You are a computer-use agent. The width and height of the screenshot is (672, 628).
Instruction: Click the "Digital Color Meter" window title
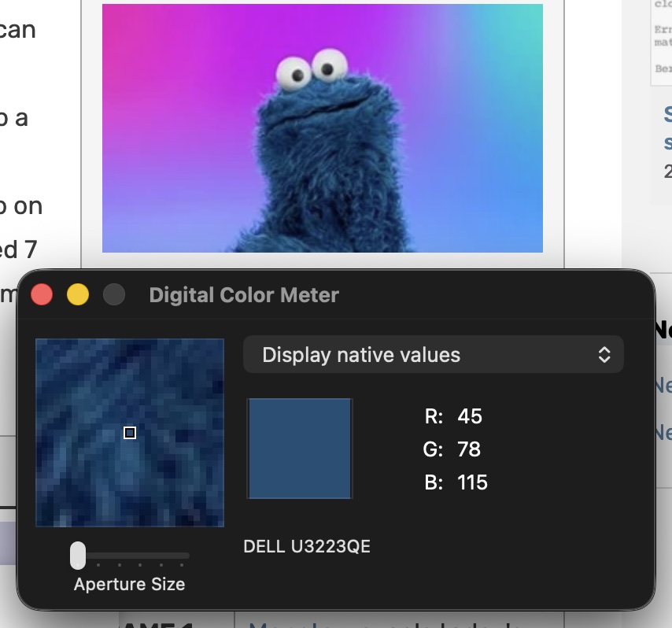[244, 295]
